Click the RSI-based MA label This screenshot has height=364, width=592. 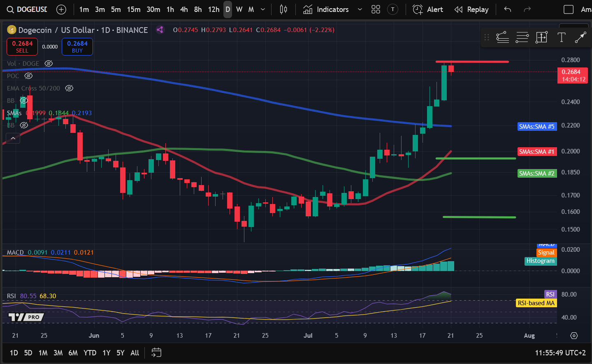pos(536,303)
